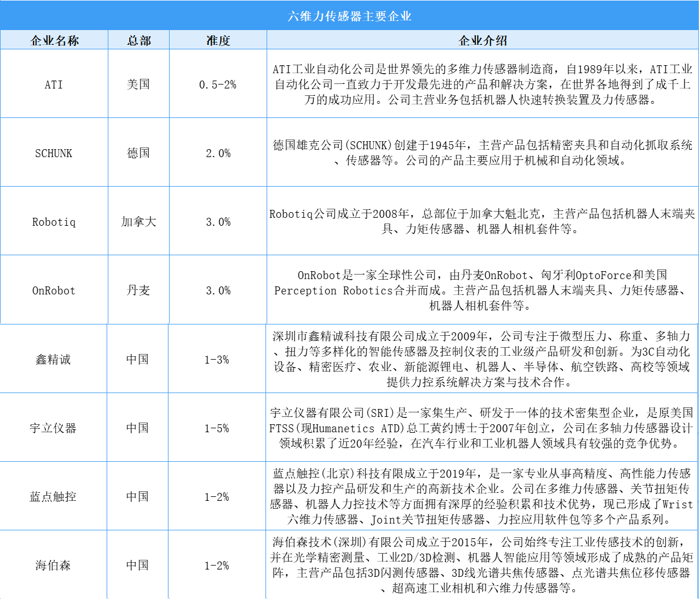Click the 蓝点触控 company name cell

click(x=53, y=496)
